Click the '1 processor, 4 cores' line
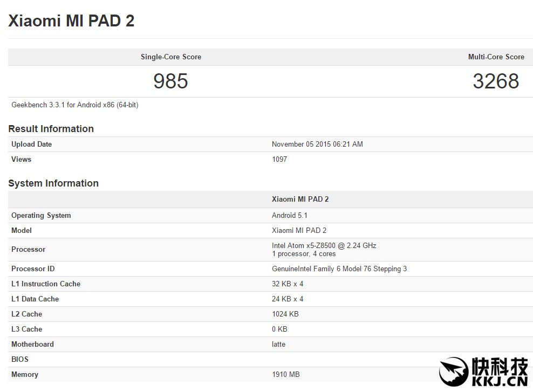Screen dimensions: 533x392 (x=304, y=254)
